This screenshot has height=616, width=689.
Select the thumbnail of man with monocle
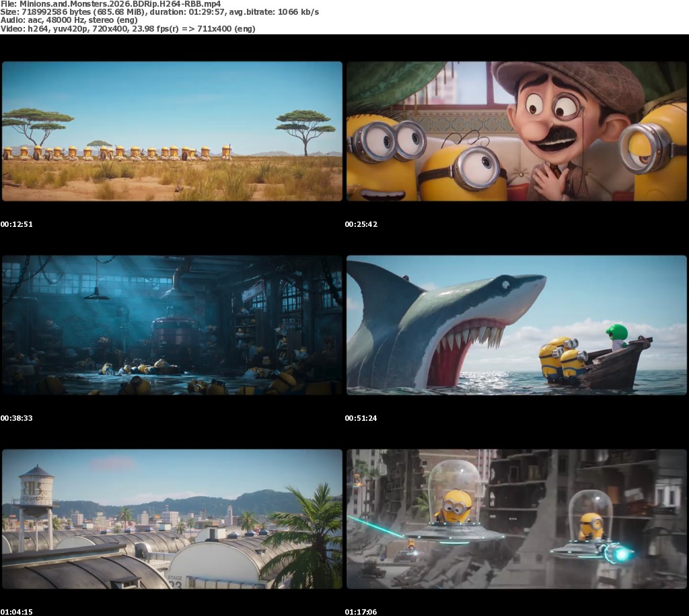pos(516,131)
